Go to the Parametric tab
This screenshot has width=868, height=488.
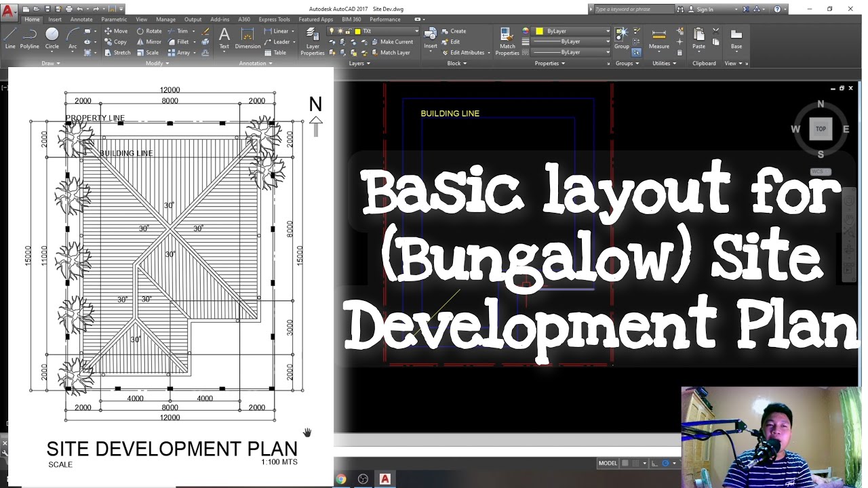click(x=114, y=20)
